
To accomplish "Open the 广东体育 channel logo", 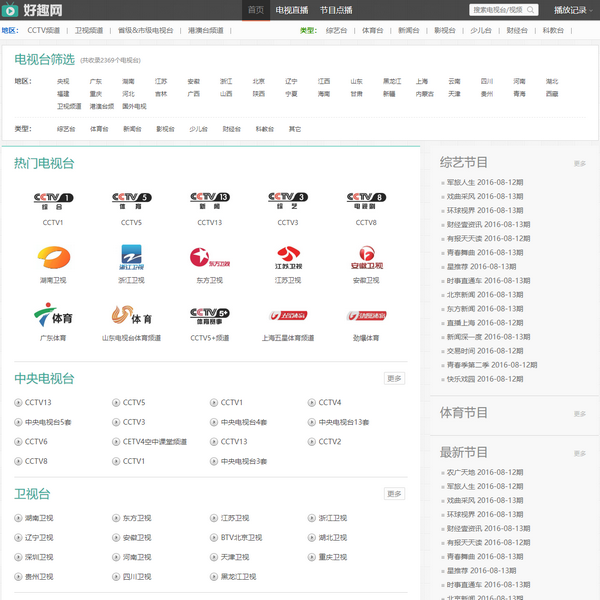I will [x=53, y=316].
